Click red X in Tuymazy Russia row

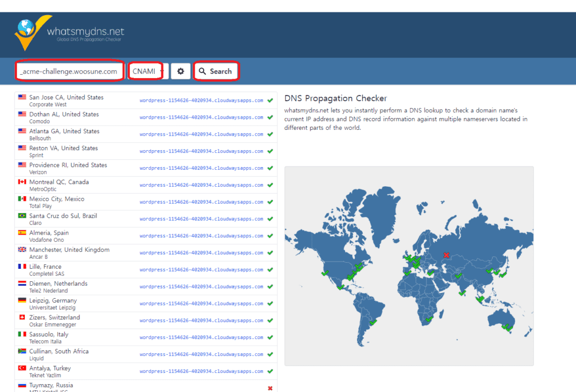[270, 388]
